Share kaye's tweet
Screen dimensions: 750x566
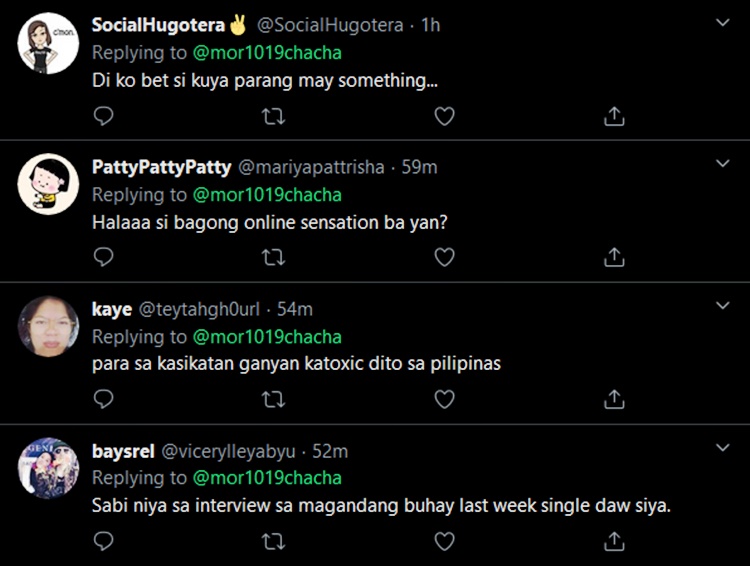coord(614,399)
